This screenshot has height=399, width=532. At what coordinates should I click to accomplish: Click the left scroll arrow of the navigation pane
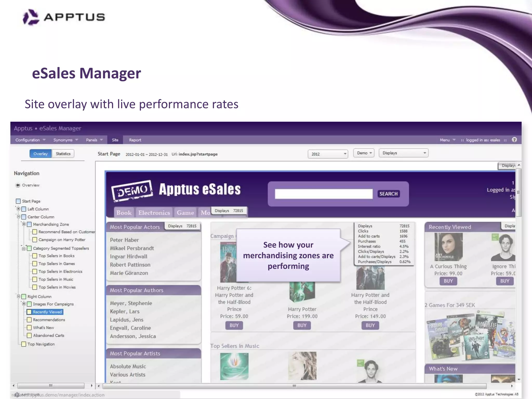(14, 385)
